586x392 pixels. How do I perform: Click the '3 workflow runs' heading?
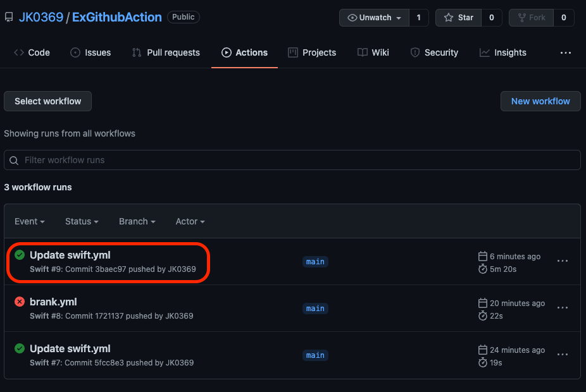[38, 187]
